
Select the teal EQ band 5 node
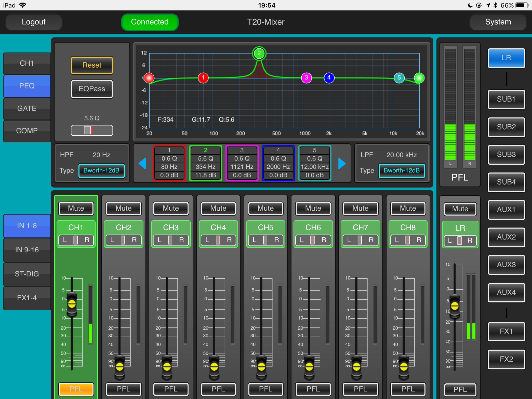(399, 78)
